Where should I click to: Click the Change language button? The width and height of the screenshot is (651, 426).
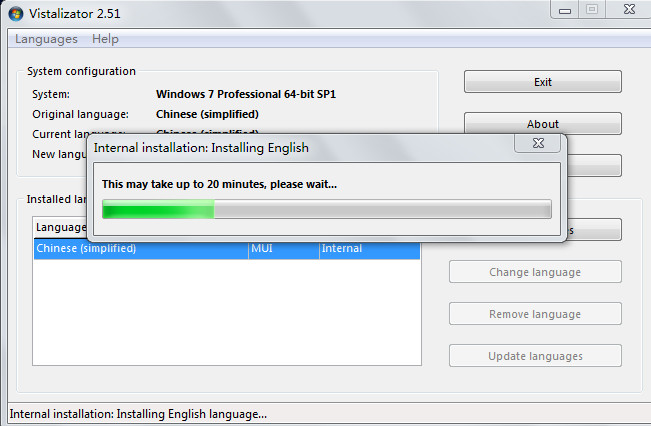535,272
